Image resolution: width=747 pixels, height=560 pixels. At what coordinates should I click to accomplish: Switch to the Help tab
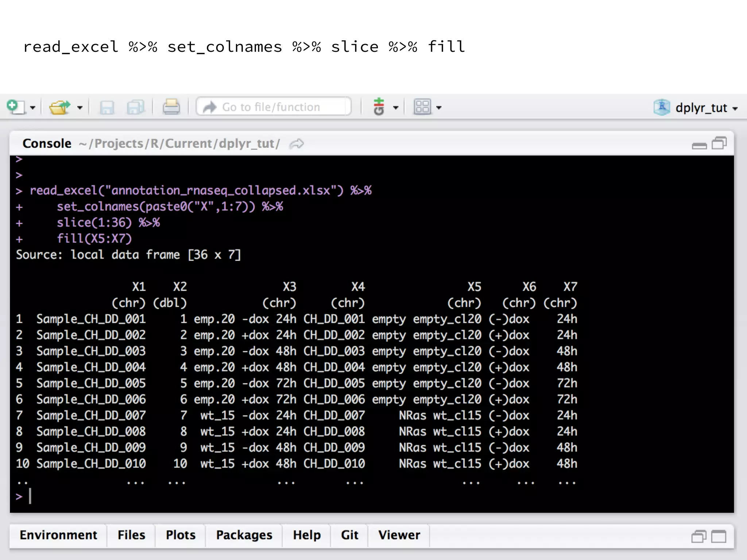(307, 535)
